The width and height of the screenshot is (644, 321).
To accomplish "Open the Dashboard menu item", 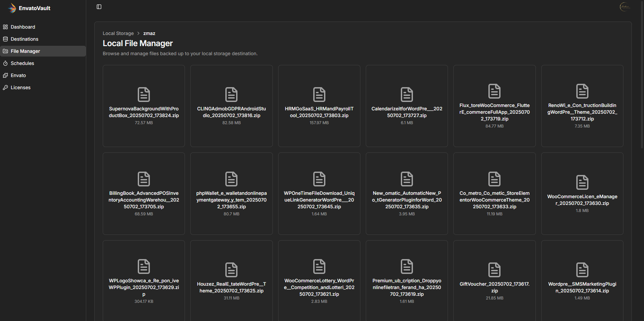I will point(43,27).
